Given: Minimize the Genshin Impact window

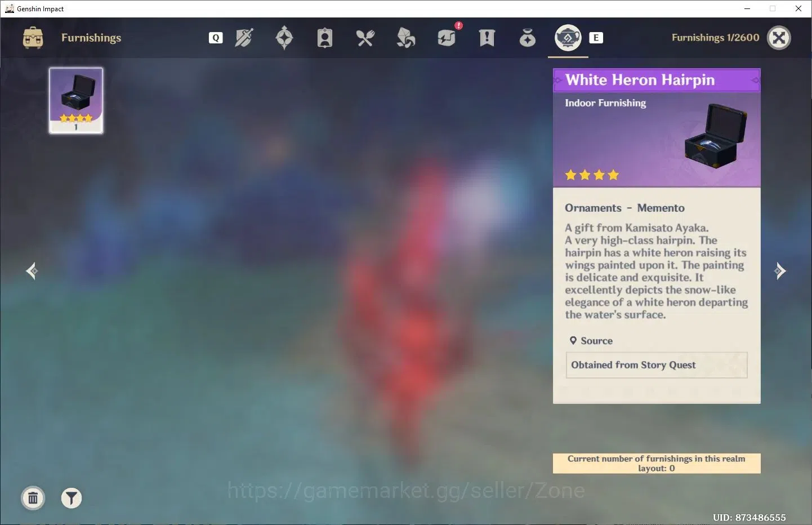Looking at the screenshot, I should click(747, 8).
